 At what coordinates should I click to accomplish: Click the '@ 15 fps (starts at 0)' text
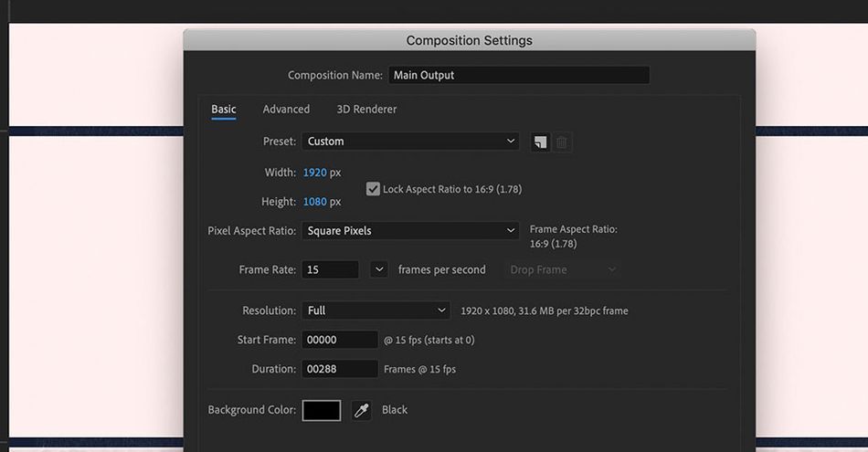[x=429, y=341]
